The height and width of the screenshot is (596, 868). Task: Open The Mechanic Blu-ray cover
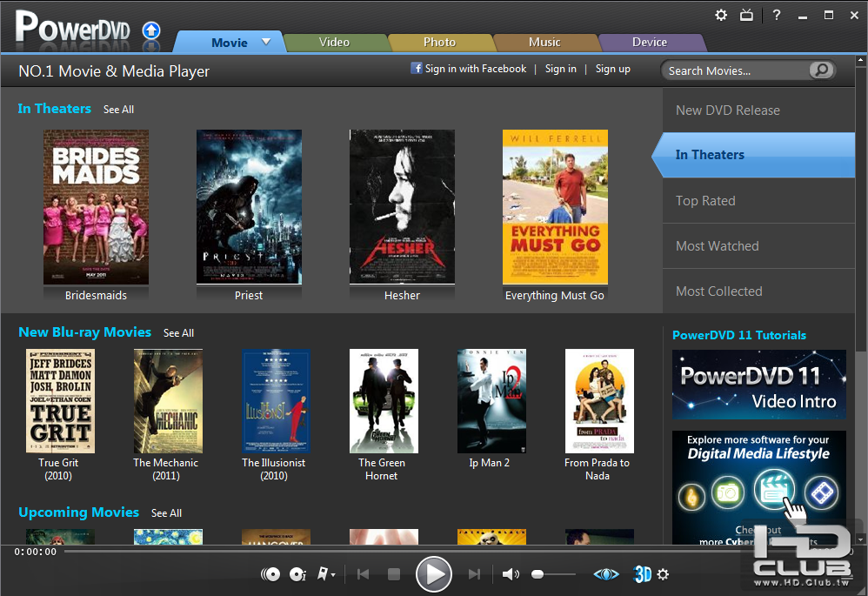(x=168, y=401)
